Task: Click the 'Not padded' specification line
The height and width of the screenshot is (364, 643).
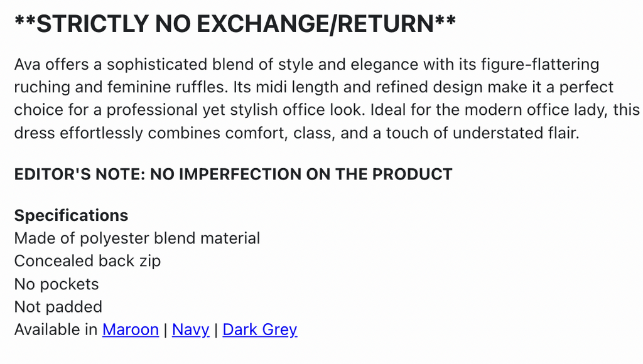Action: click(58, 307)
